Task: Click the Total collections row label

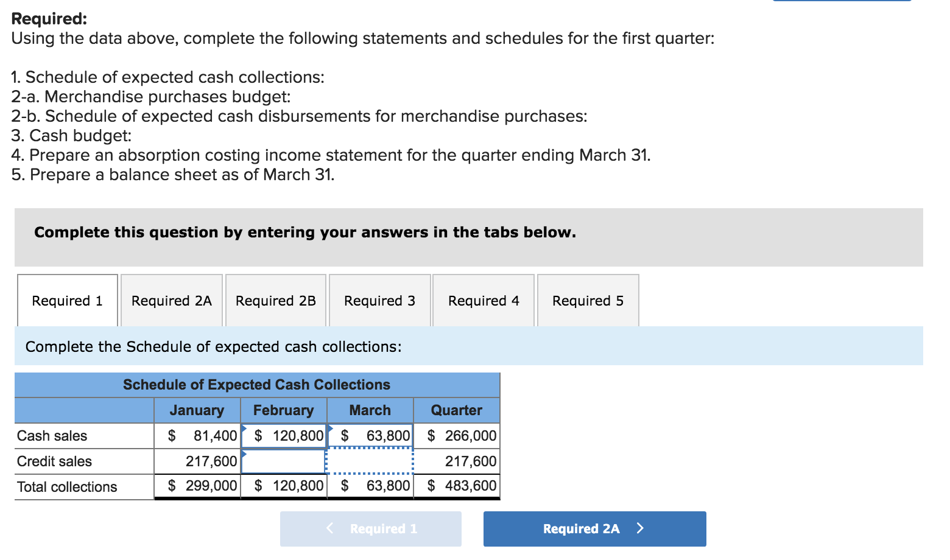Action: [66, 486]
